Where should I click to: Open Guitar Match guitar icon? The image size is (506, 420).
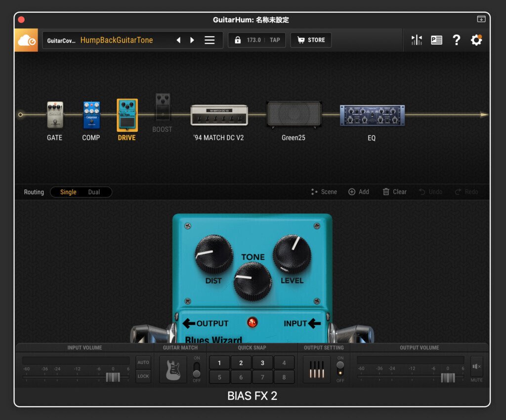coord(173,370)
